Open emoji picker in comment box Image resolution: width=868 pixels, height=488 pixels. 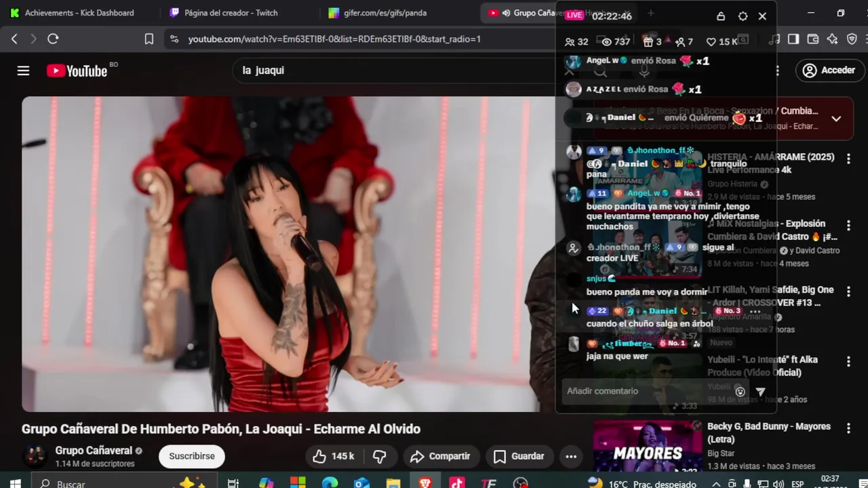740,391
